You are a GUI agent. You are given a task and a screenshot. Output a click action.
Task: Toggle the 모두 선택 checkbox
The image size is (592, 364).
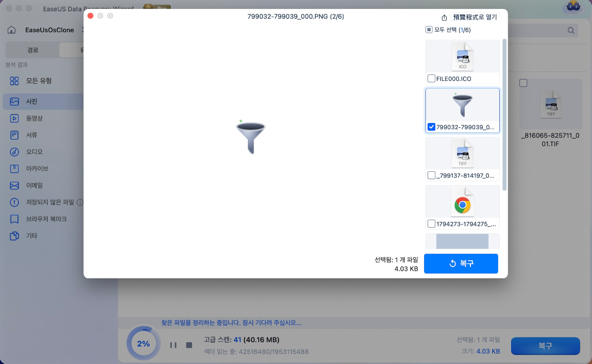pyautogui.click(x=429, y=30)
